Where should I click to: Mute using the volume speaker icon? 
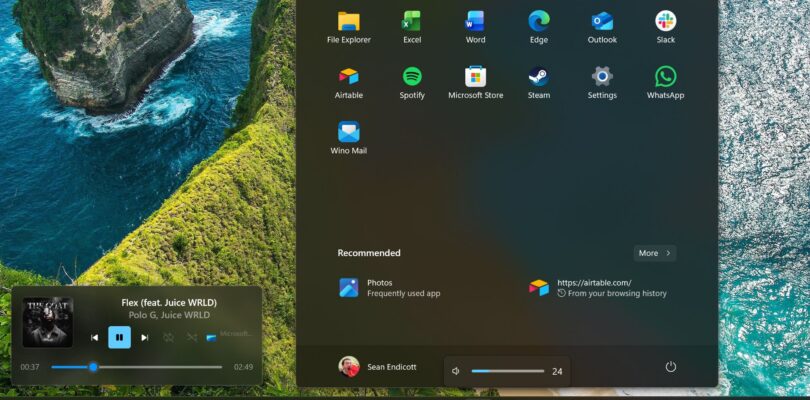coord(456,371)
